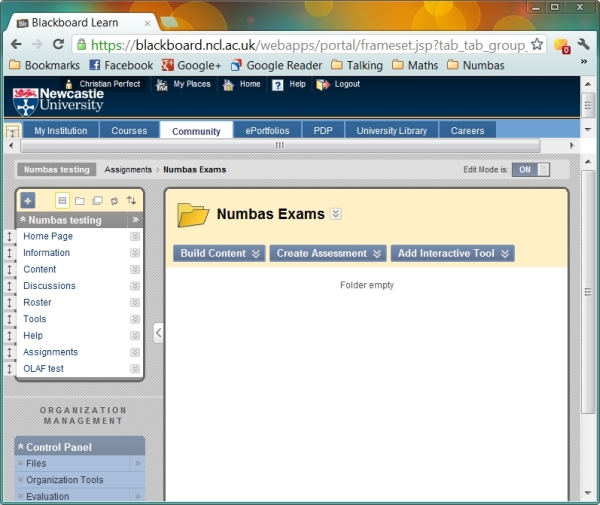Open the Numbas bookmarks folder
Image resolution: width=600 pixels, height=505 pixels.
click(x=476, y=65)
